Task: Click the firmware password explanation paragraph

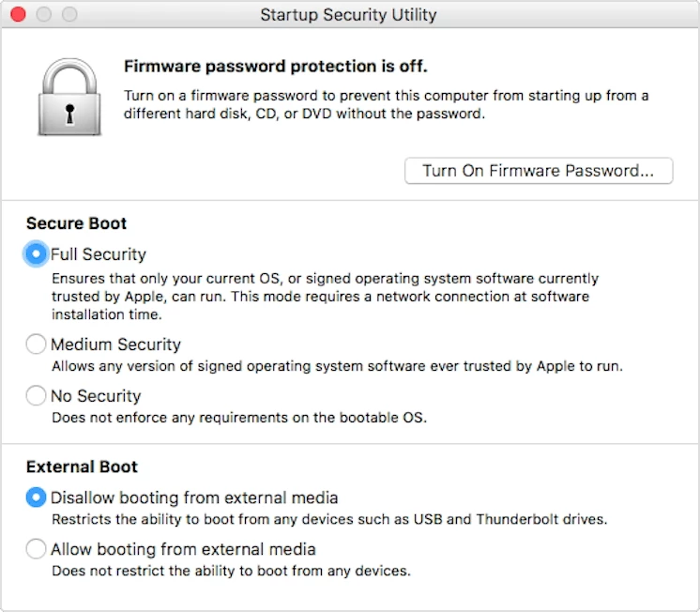Action: pos(386,105)
